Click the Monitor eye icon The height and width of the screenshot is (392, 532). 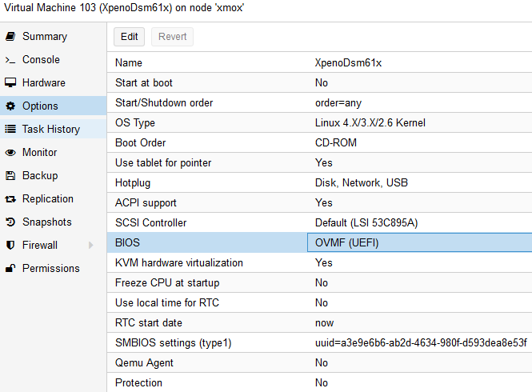10,153
